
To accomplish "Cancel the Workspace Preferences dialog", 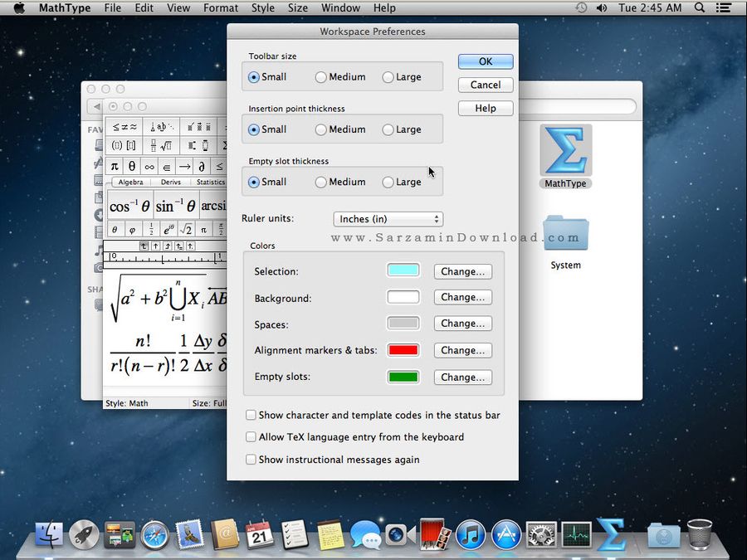I will pos(486,85).
